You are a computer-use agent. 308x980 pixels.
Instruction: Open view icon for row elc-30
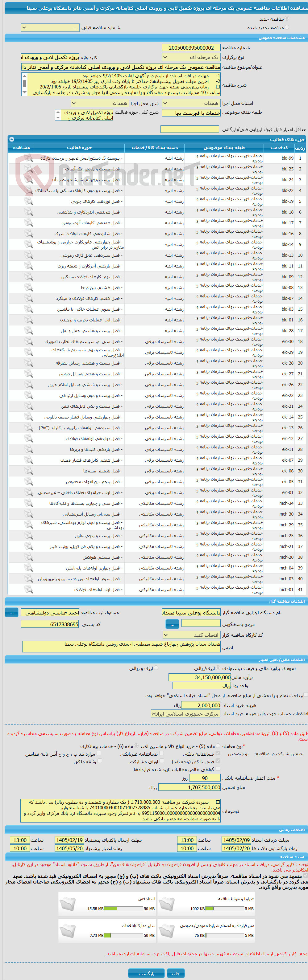28,341
